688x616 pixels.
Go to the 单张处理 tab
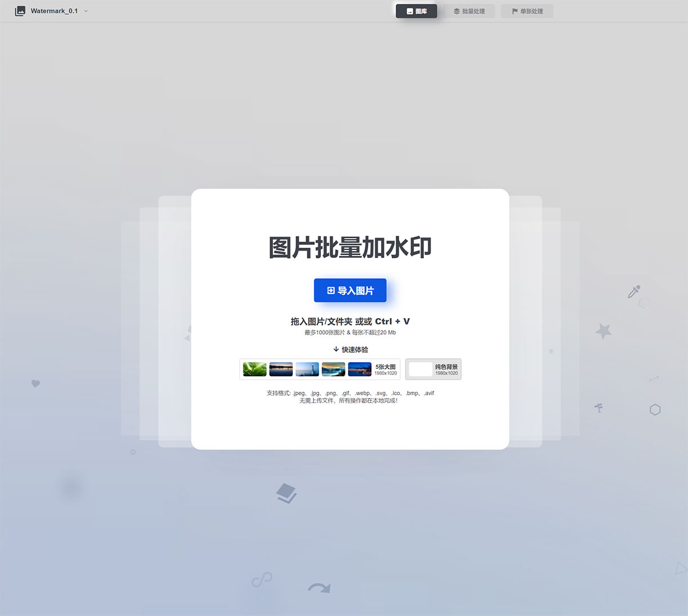tap(527, 11)
